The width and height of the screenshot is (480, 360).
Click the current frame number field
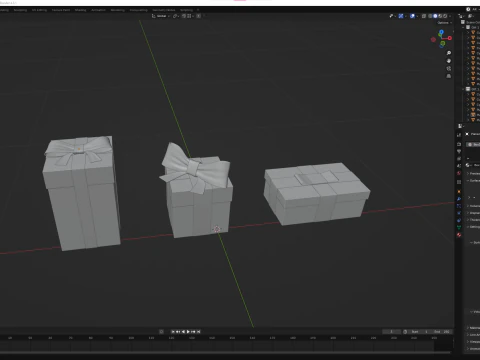[392, 332]
